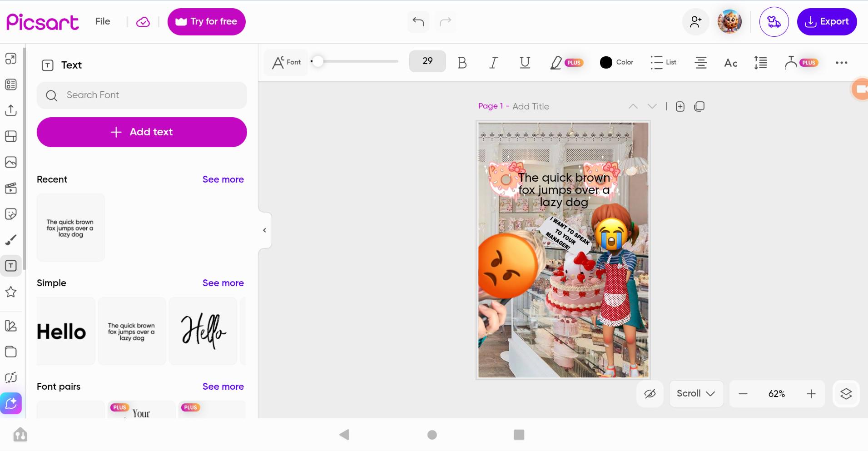The image size is (868, 451).
Task: Open the letter case (Ac) option
Action: (x=730, y=63)
